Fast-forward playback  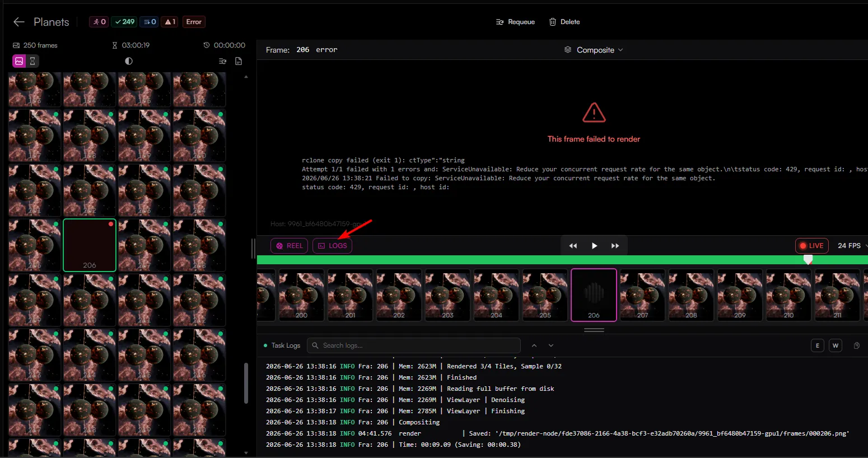point(615,246)
